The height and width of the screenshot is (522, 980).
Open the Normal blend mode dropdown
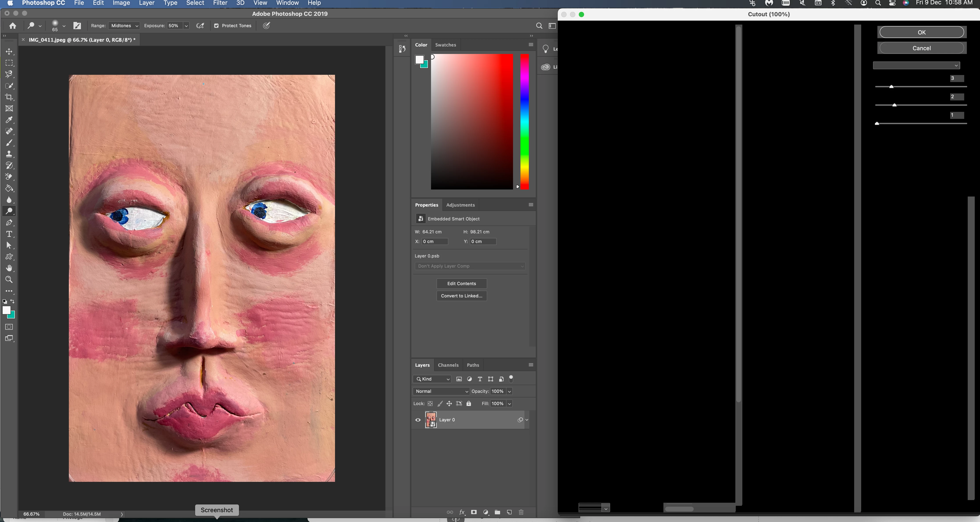441,391
